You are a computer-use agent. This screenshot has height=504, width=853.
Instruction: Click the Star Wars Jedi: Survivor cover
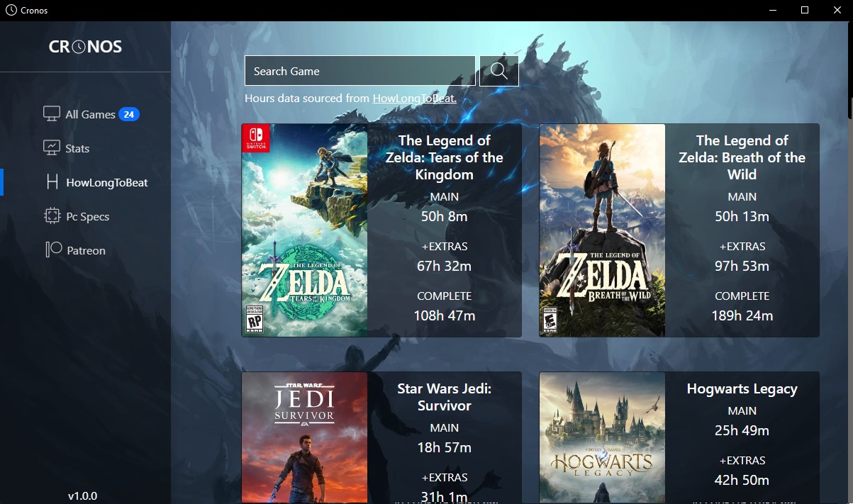coord(304,437)
